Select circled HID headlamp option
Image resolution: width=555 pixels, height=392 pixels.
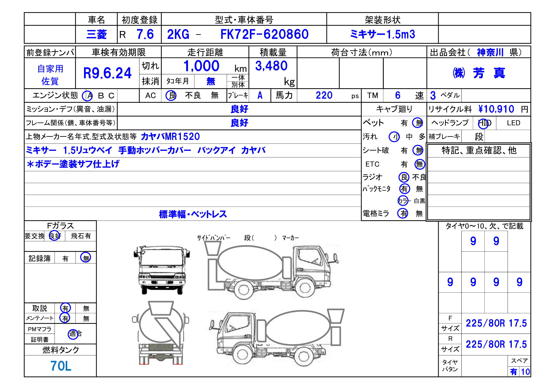tap(484, 123)
